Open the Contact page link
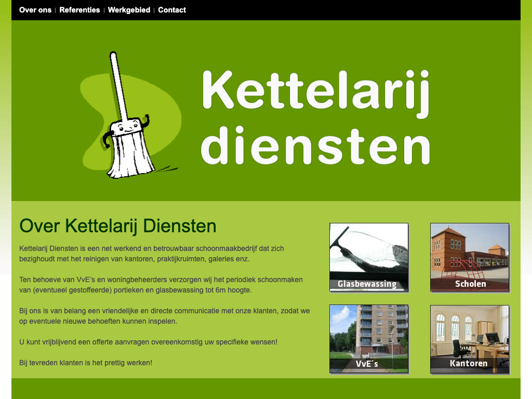The width and height of the screenshot is (532, 399). (x=172, y=10)
